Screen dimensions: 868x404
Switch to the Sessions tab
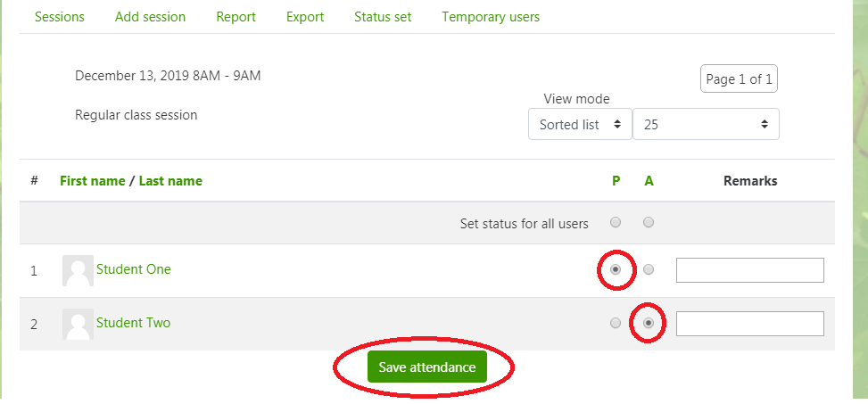(x=60, y=17)
